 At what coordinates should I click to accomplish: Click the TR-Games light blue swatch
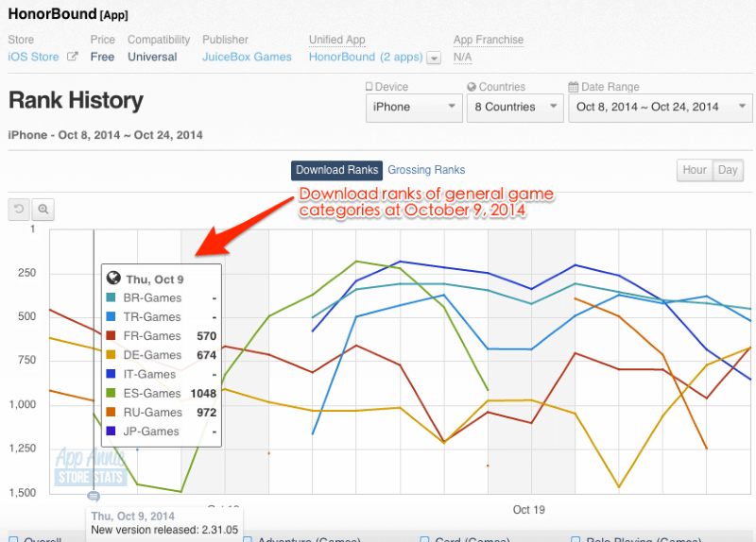(x=111, y=316)
